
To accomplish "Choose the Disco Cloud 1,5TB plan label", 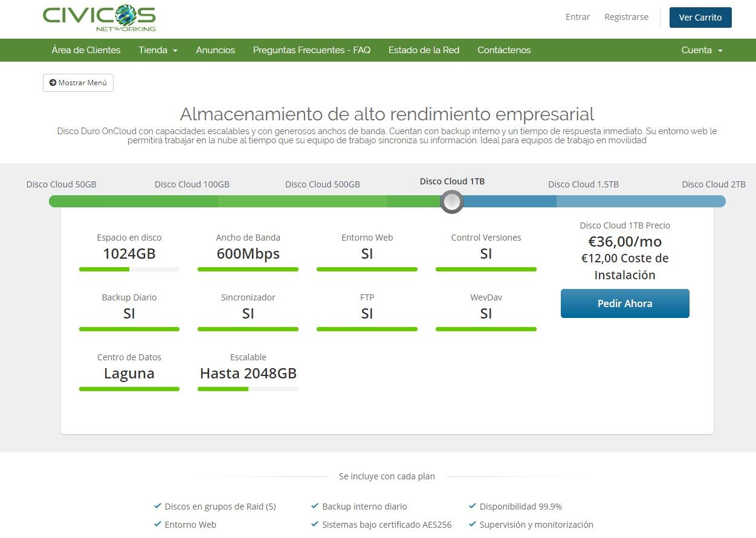I will click(x=583, y=184).
